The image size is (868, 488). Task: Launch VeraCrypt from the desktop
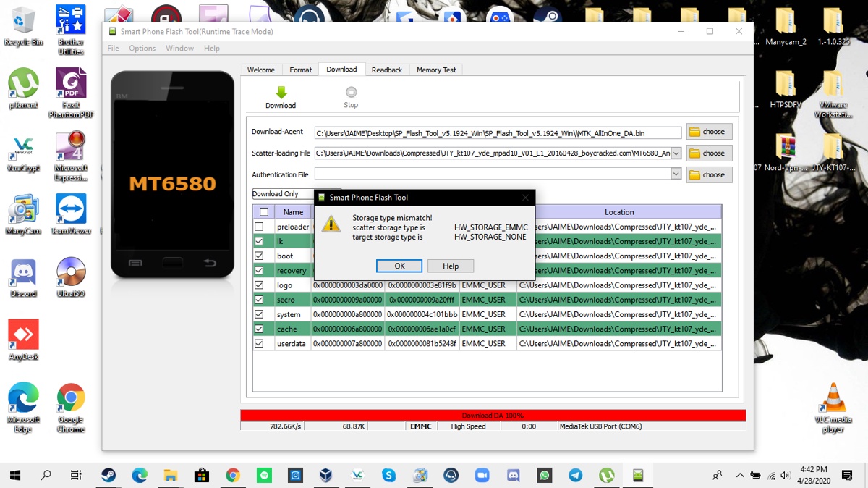[x=23, y=151]
